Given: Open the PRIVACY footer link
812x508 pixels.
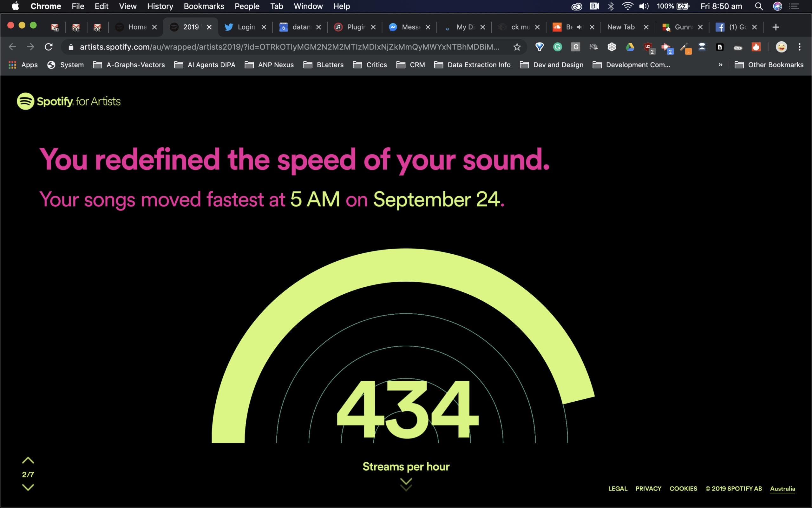Looking at the screenshot, I should [648, 489].
